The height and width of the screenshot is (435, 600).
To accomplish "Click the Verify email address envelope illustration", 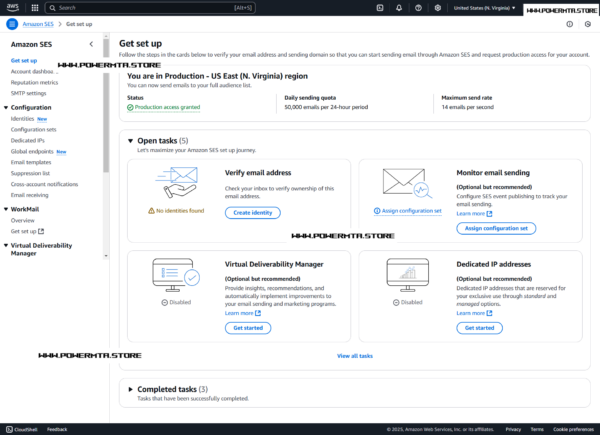I will (x=176, y=182).
